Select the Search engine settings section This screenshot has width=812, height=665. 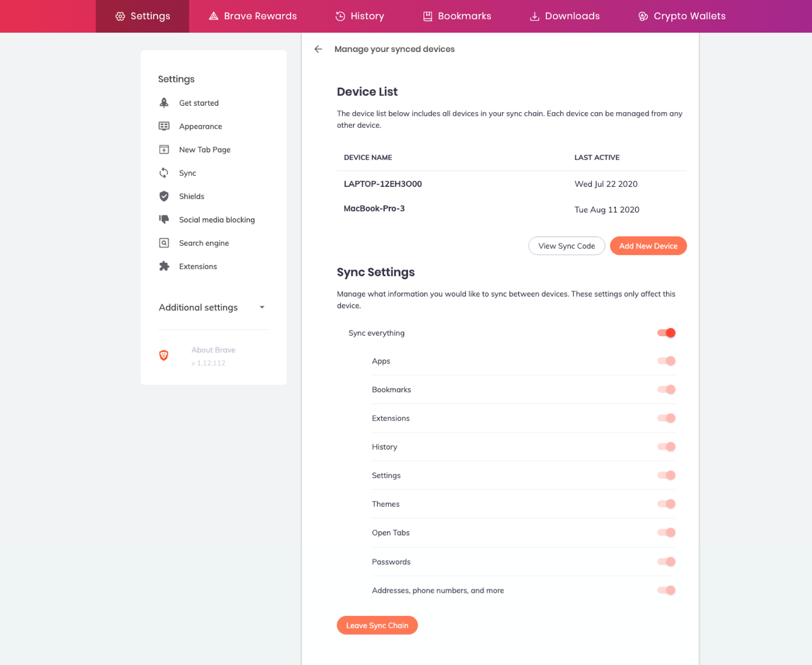pos(204,243)
